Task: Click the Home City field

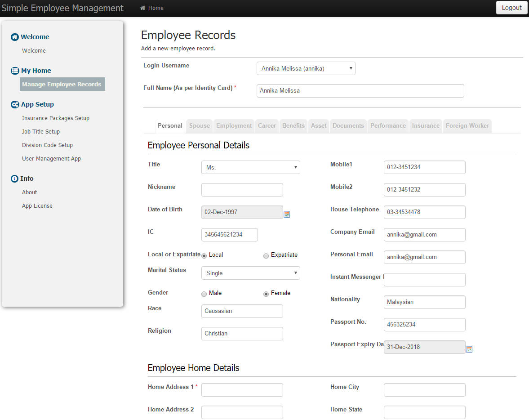Action: (x=424, y=389)
